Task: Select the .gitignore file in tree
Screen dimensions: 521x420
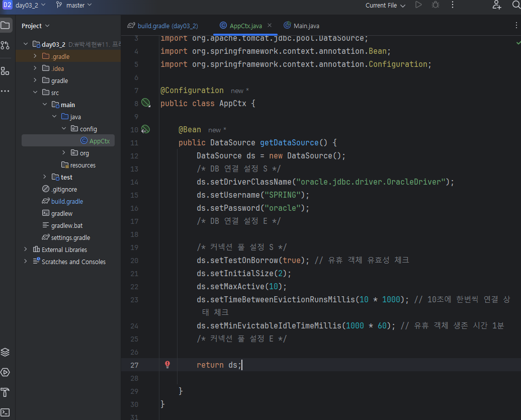Action: [64, 189]
